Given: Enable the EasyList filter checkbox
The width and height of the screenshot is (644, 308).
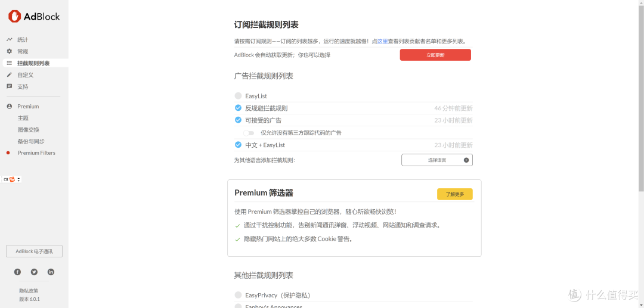Looking at the screenshot, I should pos(238,95).
